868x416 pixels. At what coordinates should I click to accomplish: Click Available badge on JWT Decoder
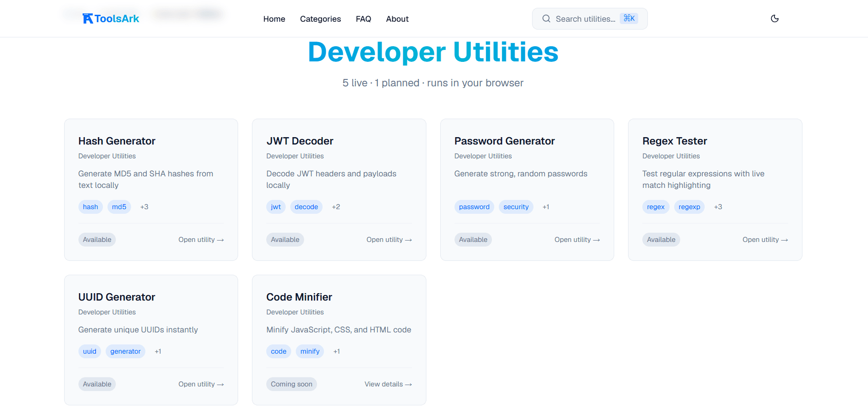pos(285,240)
